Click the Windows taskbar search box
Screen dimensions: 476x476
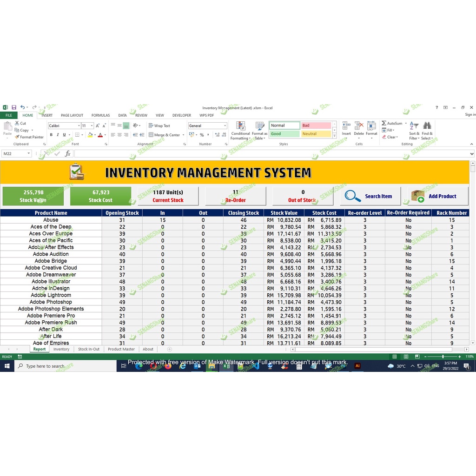[x=65, y=366]
